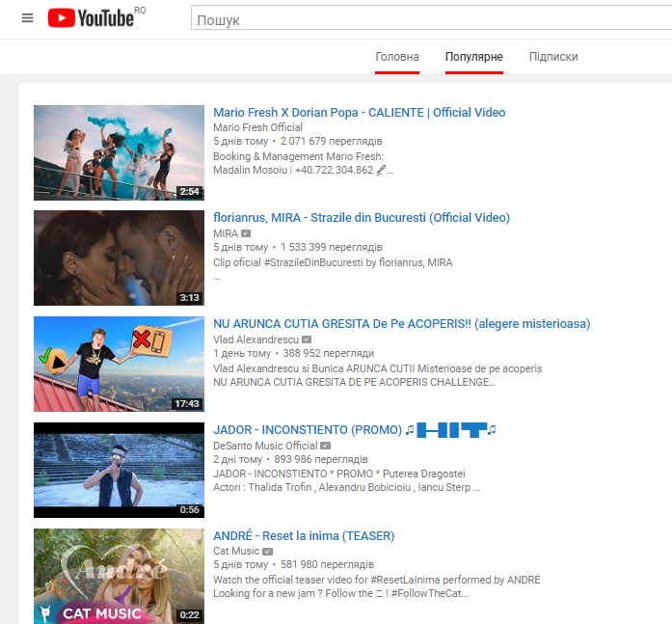Click '893 986 переглядів' text
The width and height of the screenshot is (672, 624).
click(x=321, y=459)
